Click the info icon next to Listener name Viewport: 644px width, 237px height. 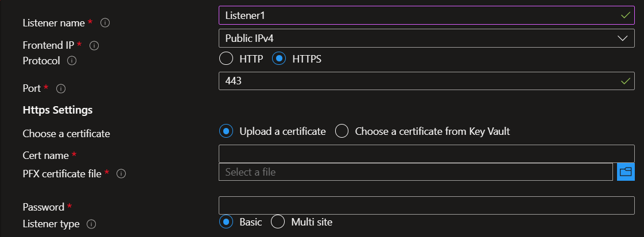[x=104, y=23]
